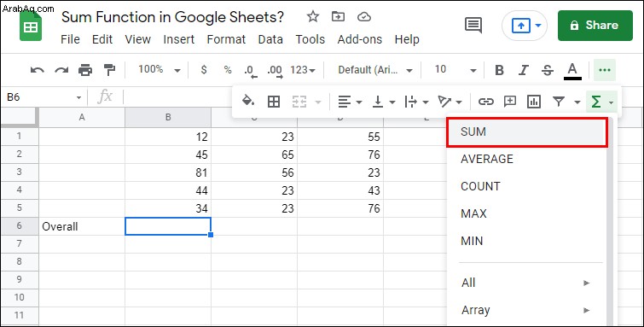This screenshot has width=644, height=327.
Task: Click the Insert chart icon
Action: 533,102
